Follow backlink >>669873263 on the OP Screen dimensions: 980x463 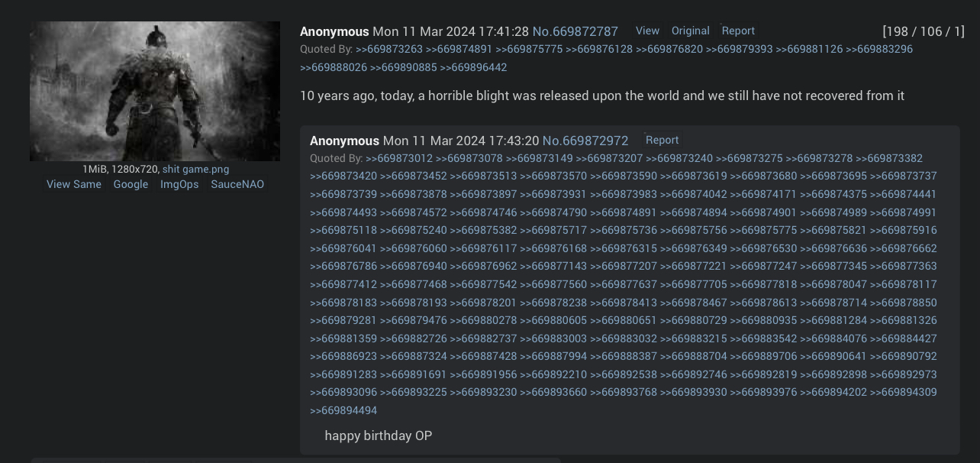(x=389, y=49)
